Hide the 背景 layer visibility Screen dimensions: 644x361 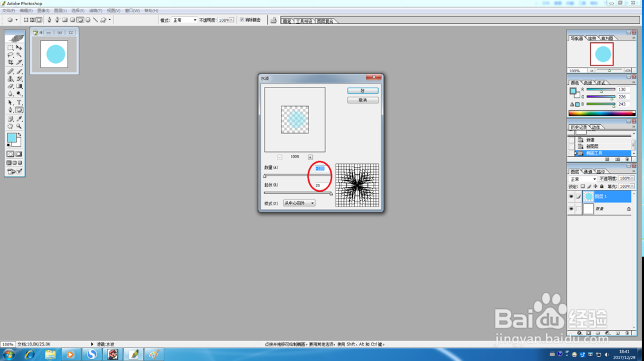tap(571, 208)
